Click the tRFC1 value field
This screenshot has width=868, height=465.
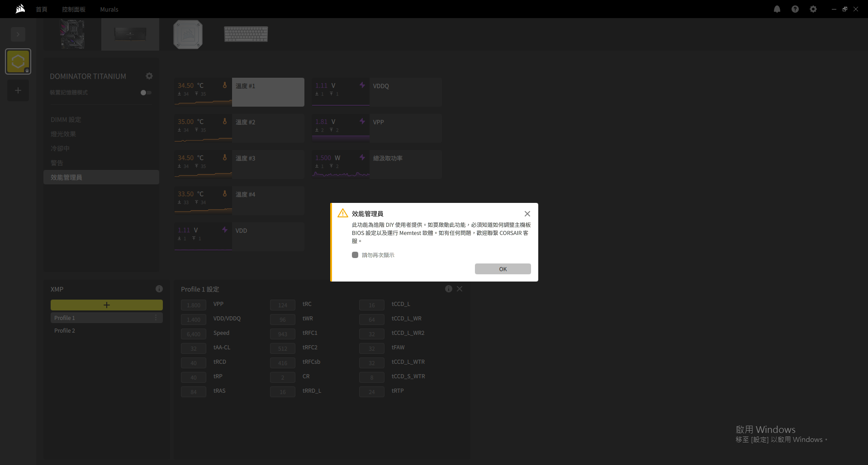tap(283, 334)
